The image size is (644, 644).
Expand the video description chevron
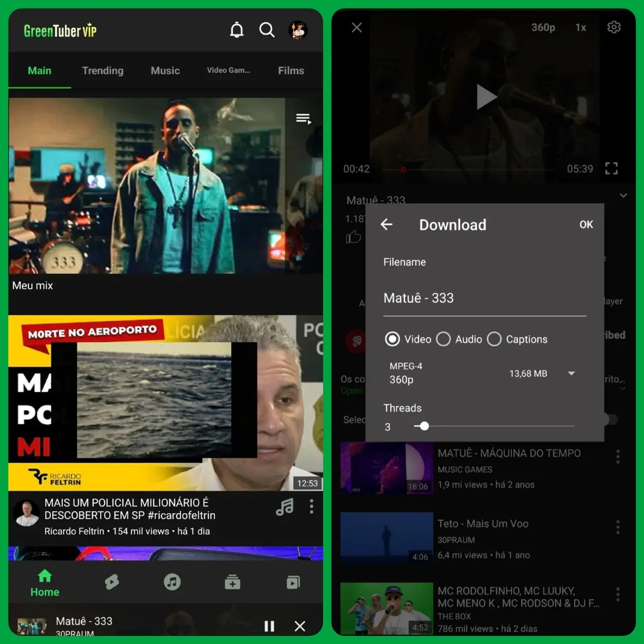pyautogui.click(x=623, y=195)
